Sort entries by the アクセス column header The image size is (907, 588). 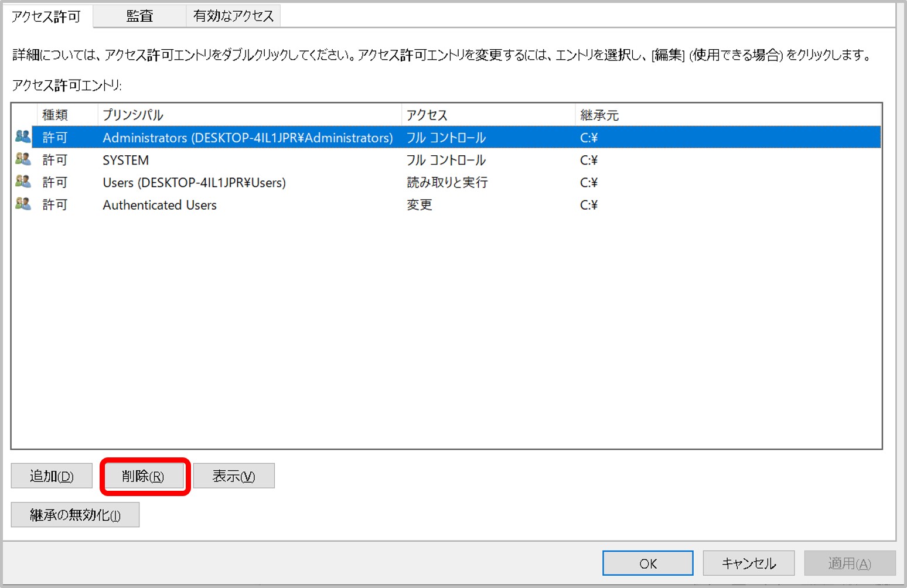427,115
